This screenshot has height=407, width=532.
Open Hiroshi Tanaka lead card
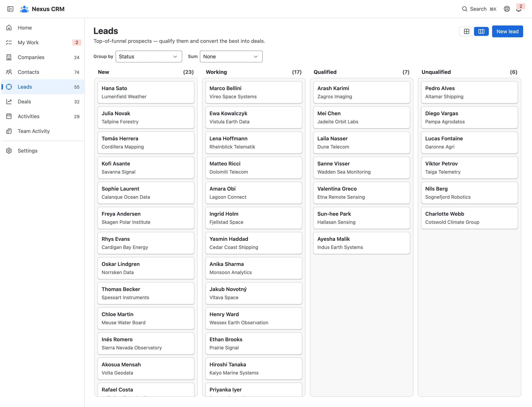[254, 368]
